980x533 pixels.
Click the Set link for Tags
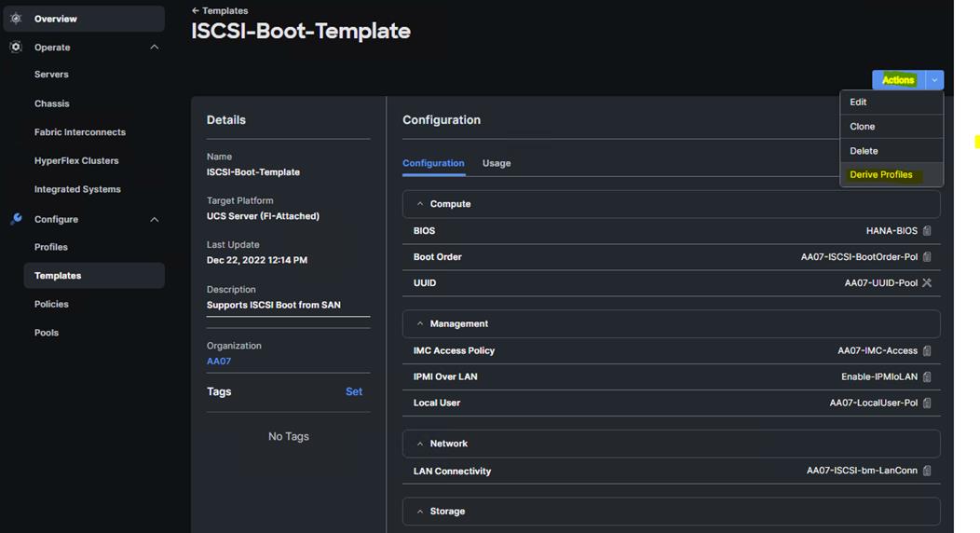click(x=354, y=391)
